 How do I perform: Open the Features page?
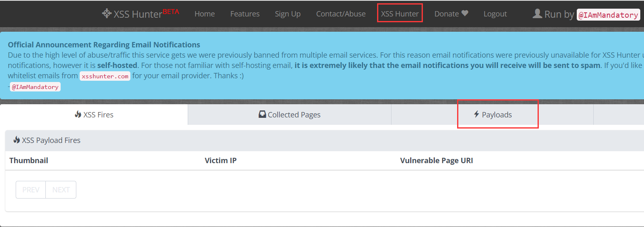245,14
